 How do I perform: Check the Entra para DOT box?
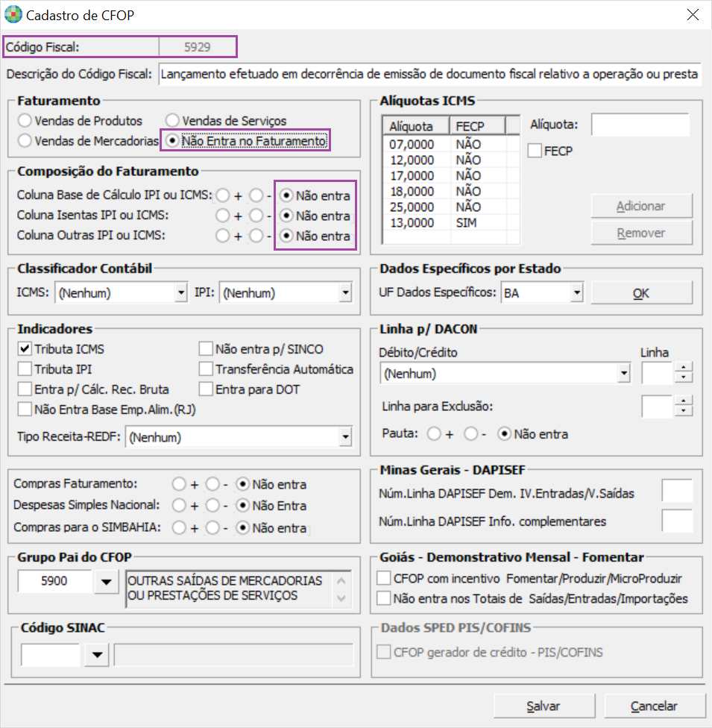(206, 389)
